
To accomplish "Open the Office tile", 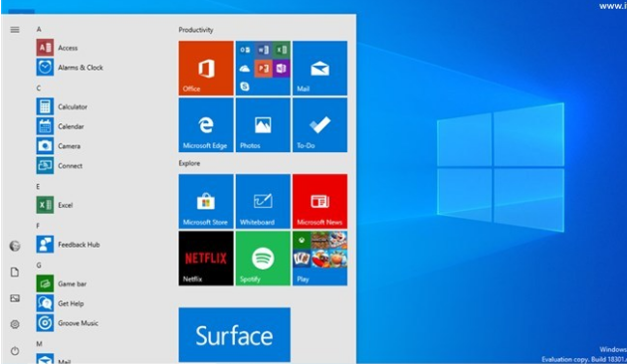I will [x=206, y=68].
